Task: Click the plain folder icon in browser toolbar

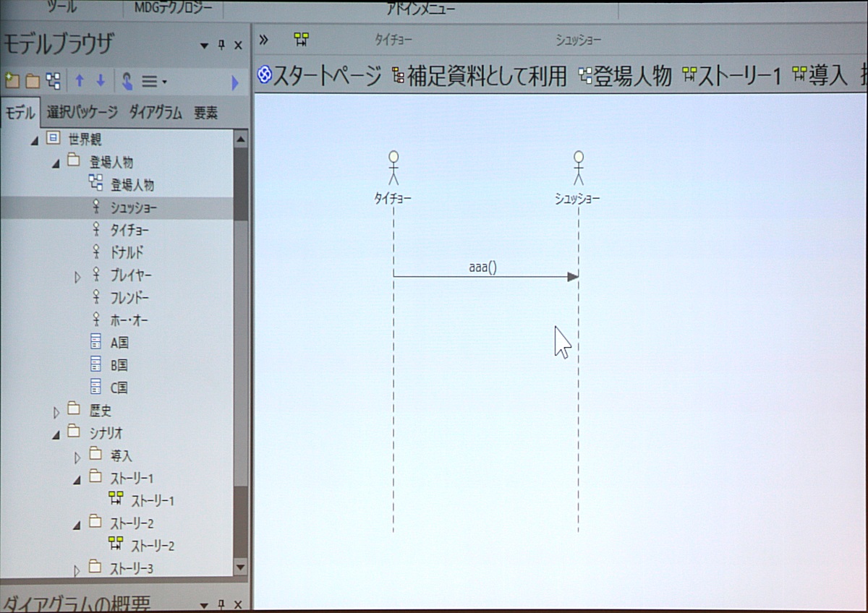Action: click(33, 81)
